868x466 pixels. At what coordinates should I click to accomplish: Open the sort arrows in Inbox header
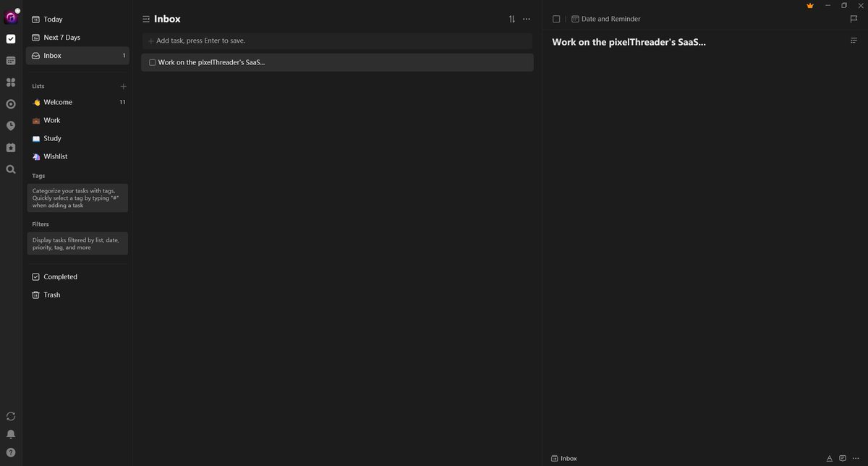pos(512,19)
